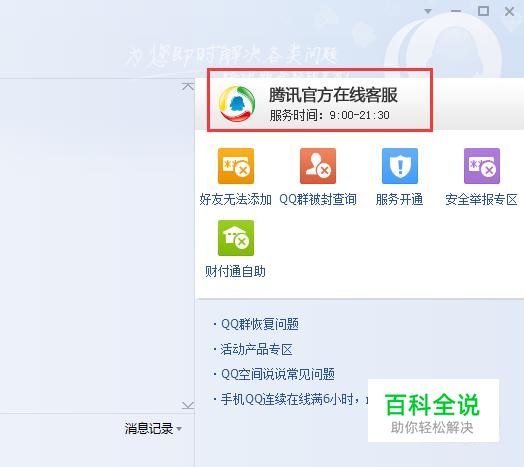Open the QQ群恢复问题 link
Viewport: 524px width, 467px height.
(260, 324)
